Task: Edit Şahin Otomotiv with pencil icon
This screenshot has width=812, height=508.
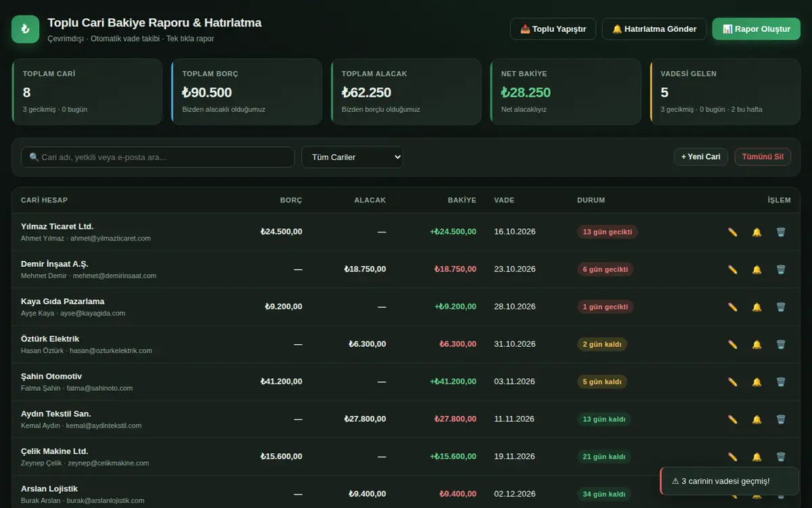Action: (x=732, y=382)
